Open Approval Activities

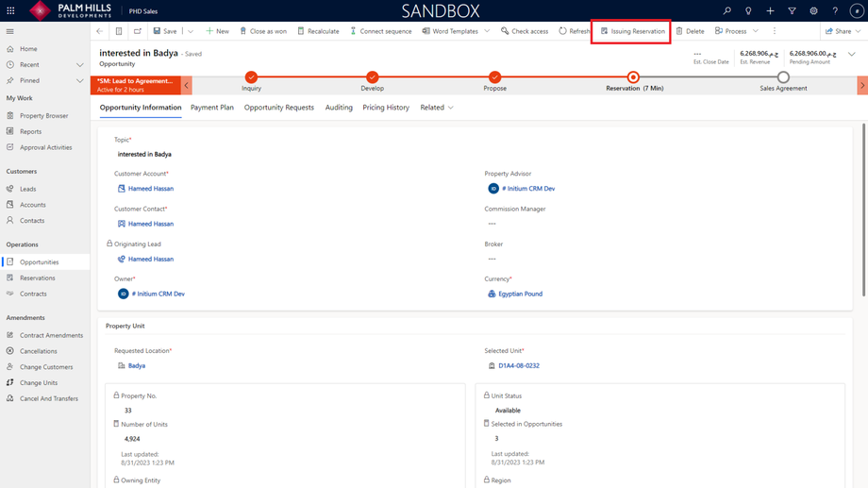45,147
